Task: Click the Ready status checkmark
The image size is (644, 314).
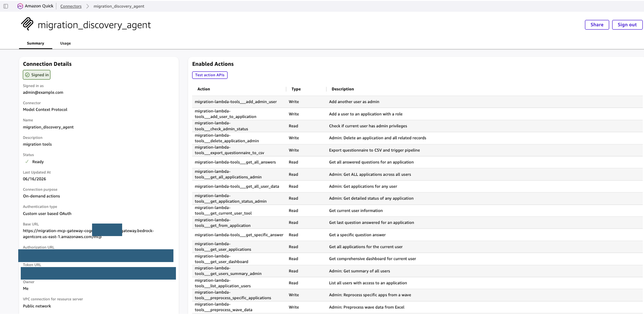Action: 27,162
